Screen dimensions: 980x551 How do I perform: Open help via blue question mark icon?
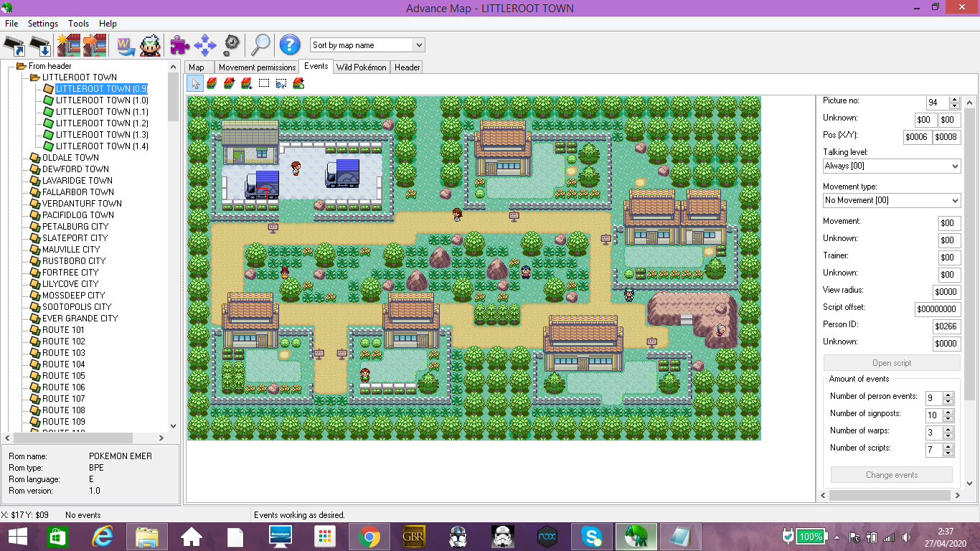[289, 45]
